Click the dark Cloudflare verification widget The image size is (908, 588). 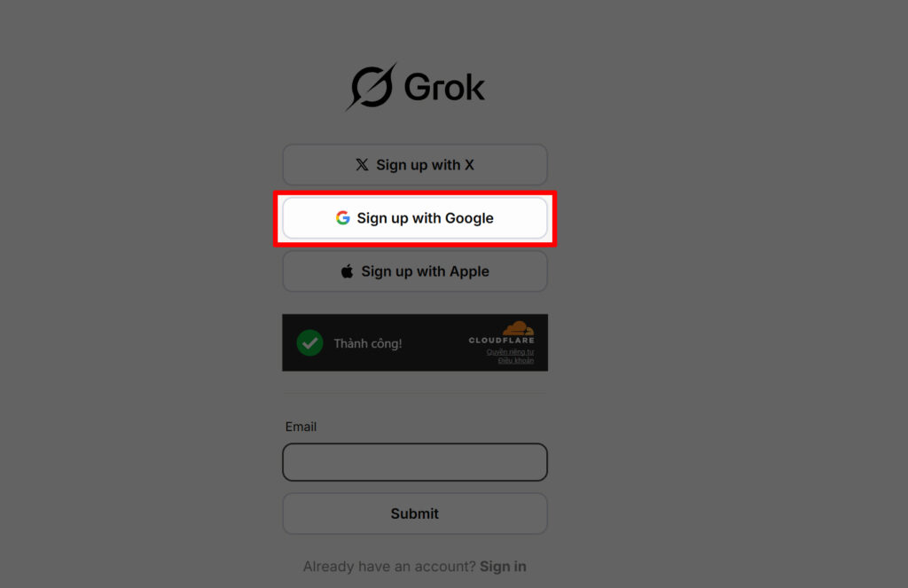[415, 343]
